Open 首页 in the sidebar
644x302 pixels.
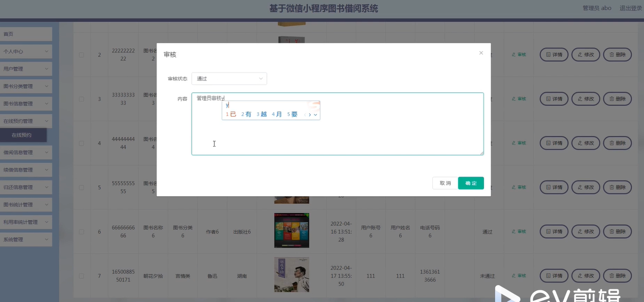pos(26,34)
